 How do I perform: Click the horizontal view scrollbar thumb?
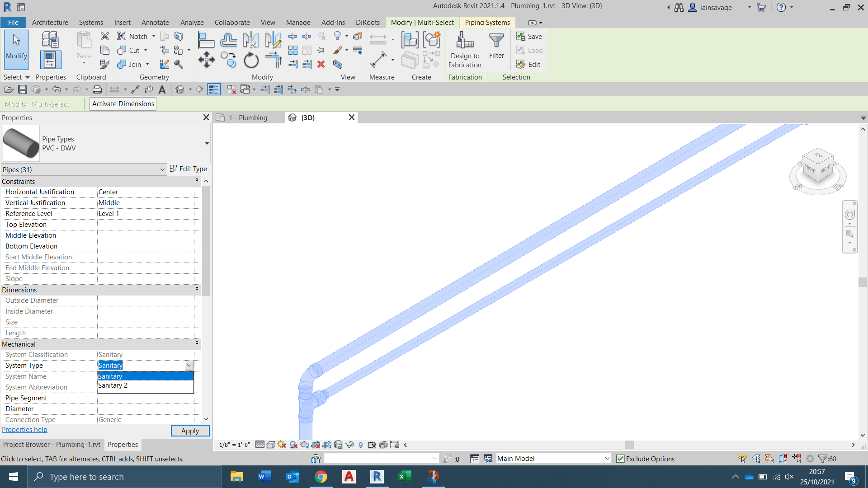629,445
